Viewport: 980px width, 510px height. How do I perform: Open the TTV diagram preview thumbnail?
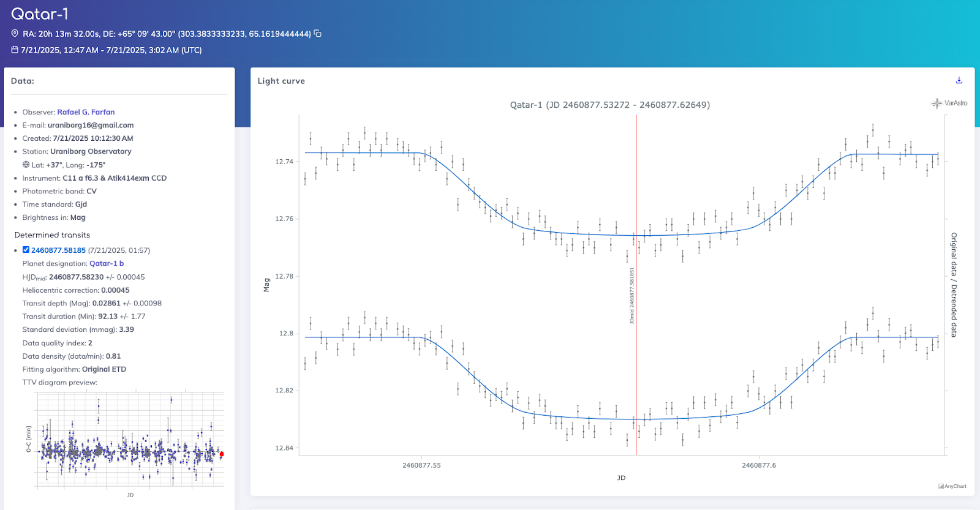click(125, 443)
